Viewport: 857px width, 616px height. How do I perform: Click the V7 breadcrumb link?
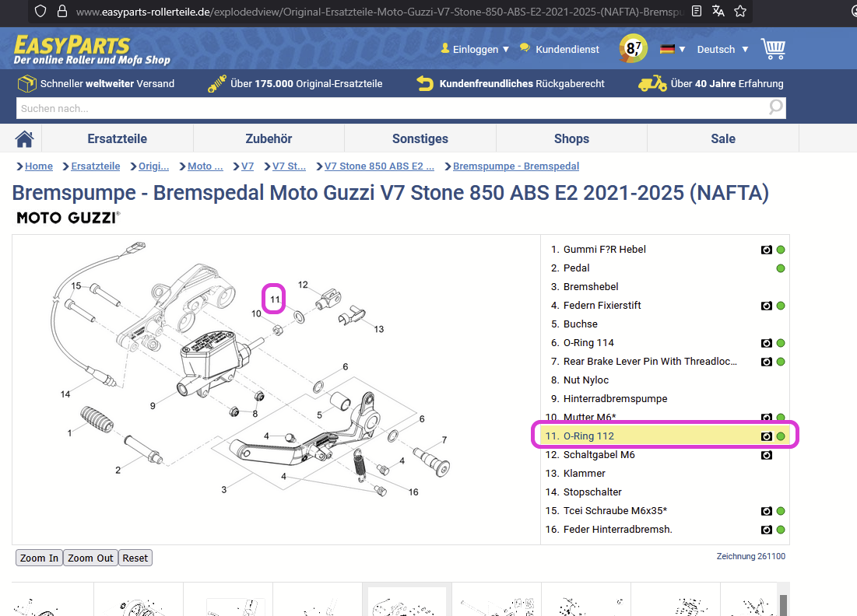[248, 166]
